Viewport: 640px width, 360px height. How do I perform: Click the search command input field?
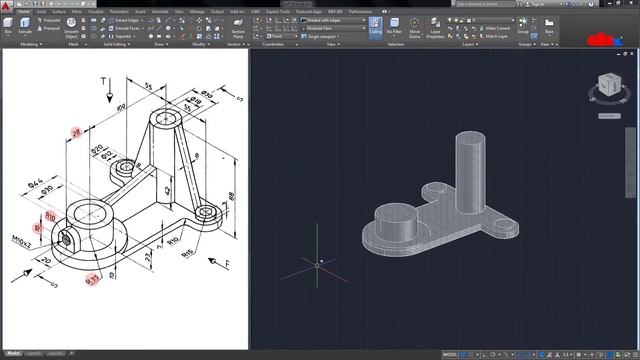point(484,4)
